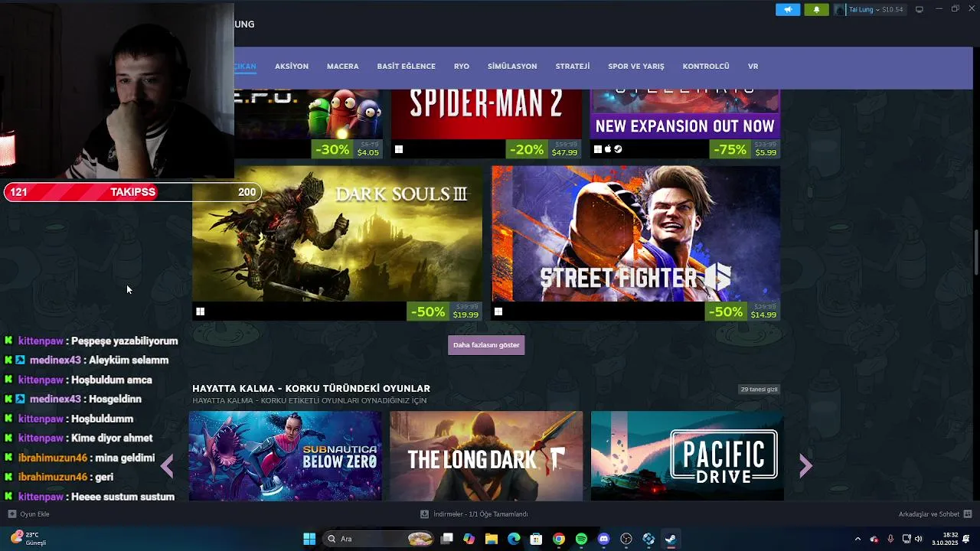Click the 'Daha fazlasını göster' button
This screenshot has height=551, width=980.
[486, 345]
